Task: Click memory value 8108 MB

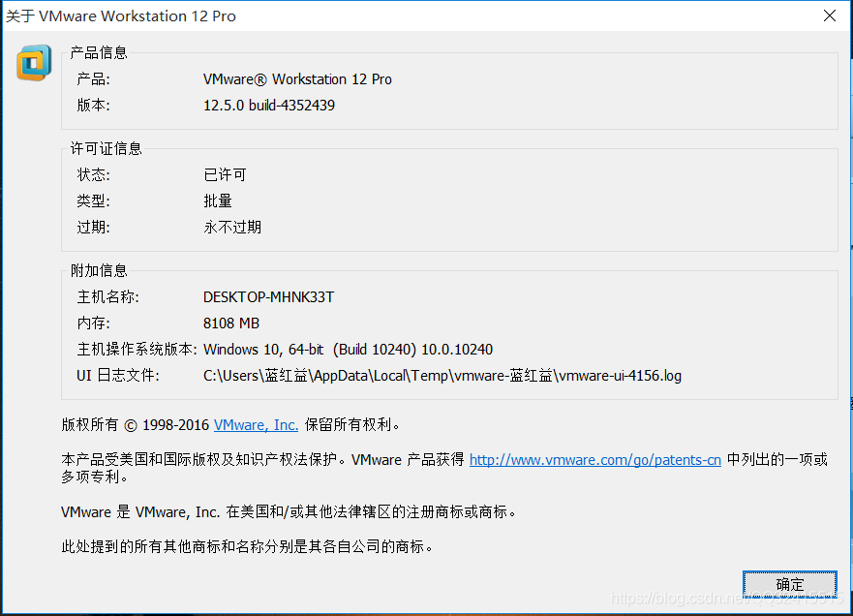Action: coord(231,323)
